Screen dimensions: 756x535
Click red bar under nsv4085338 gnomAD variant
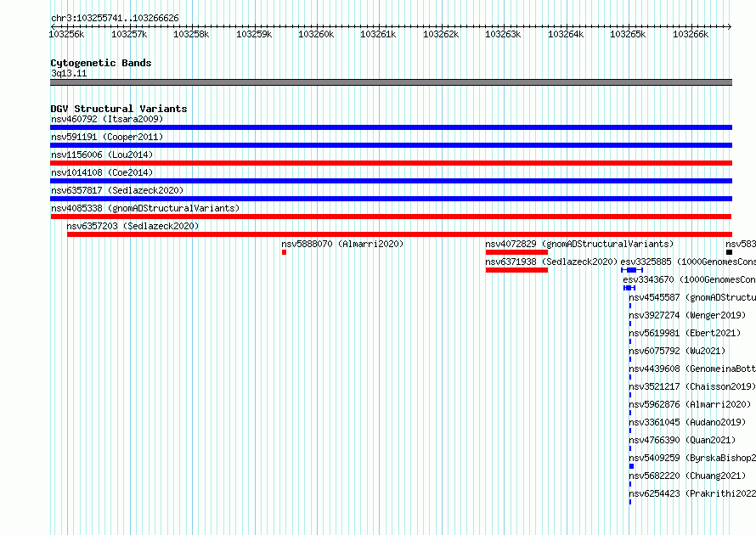(x=391, y=217)
